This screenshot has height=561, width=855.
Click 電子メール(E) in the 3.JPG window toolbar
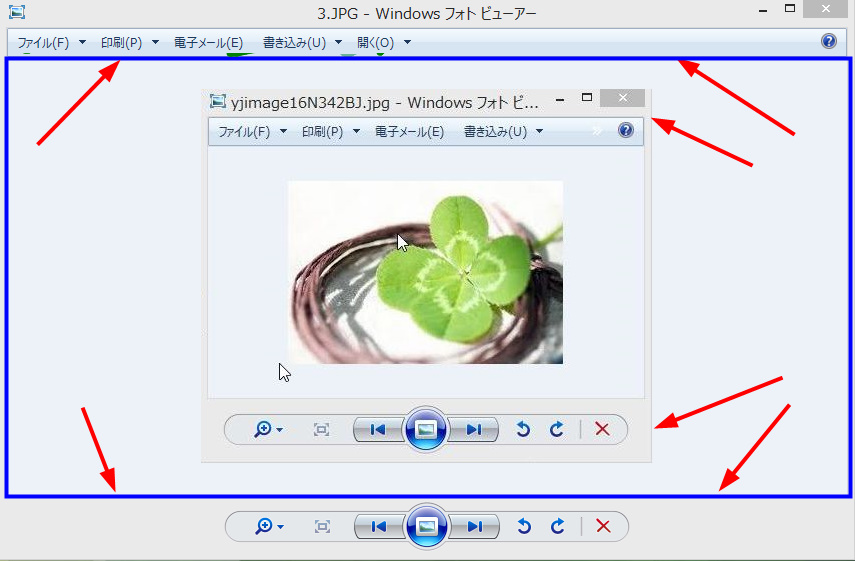[x=208, y=43]
